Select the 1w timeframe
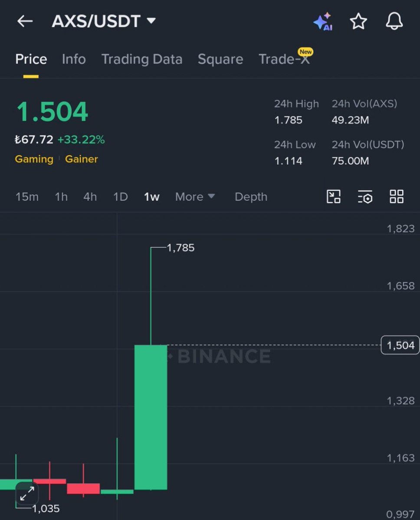The height and width of the screenshot is (520, 420). click(x=151, y=196)
